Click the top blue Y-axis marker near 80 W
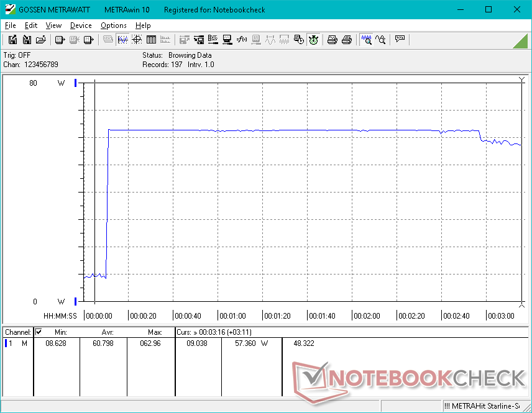This screenshot has width=532, height=413. pyautogui.click(x=76, y=83)
